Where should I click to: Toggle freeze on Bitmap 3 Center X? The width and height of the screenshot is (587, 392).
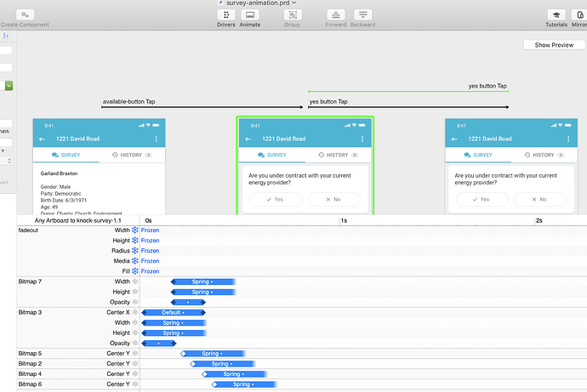[x=135, y=312]
